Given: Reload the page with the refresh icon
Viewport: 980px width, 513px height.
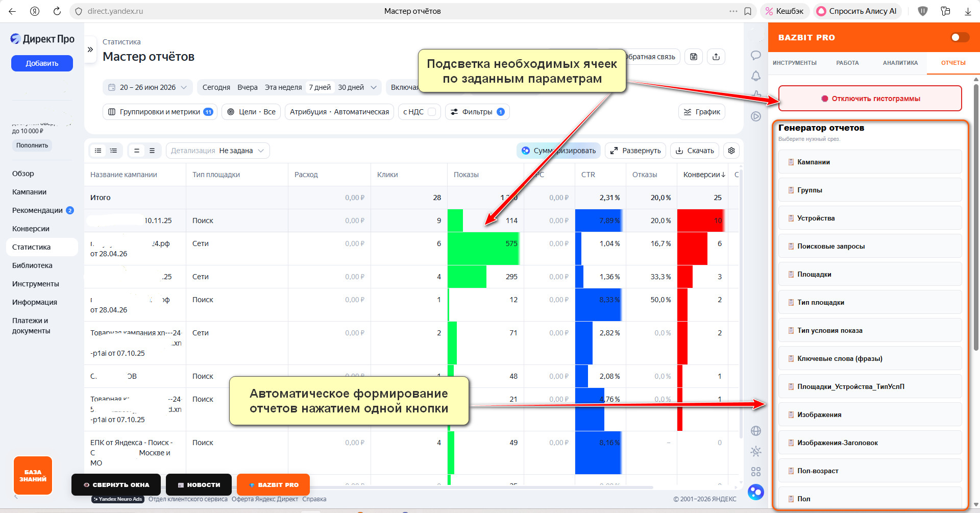Looking at the screenshot, I should click(57, 11).
